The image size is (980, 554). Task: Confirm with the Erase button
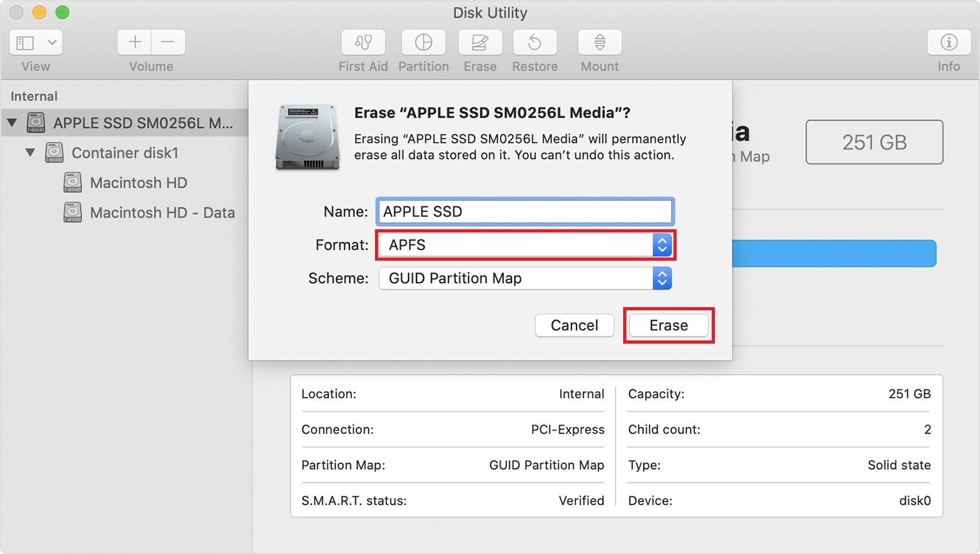click(x=668, y=325)
